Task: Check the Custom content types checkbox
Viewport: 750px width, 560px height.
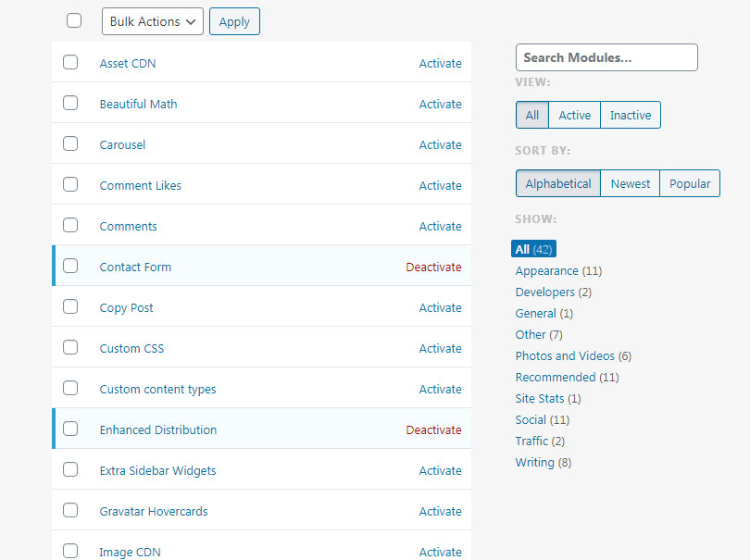Action: pyautogui.click(x=70, y=388)
